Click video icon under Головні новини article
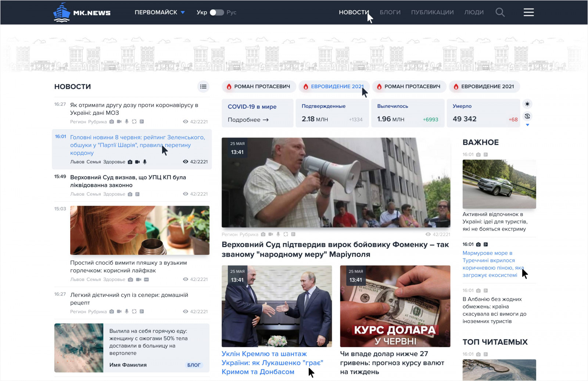The width and height of the screenshot is (588, 381). [x=137, y=162]
